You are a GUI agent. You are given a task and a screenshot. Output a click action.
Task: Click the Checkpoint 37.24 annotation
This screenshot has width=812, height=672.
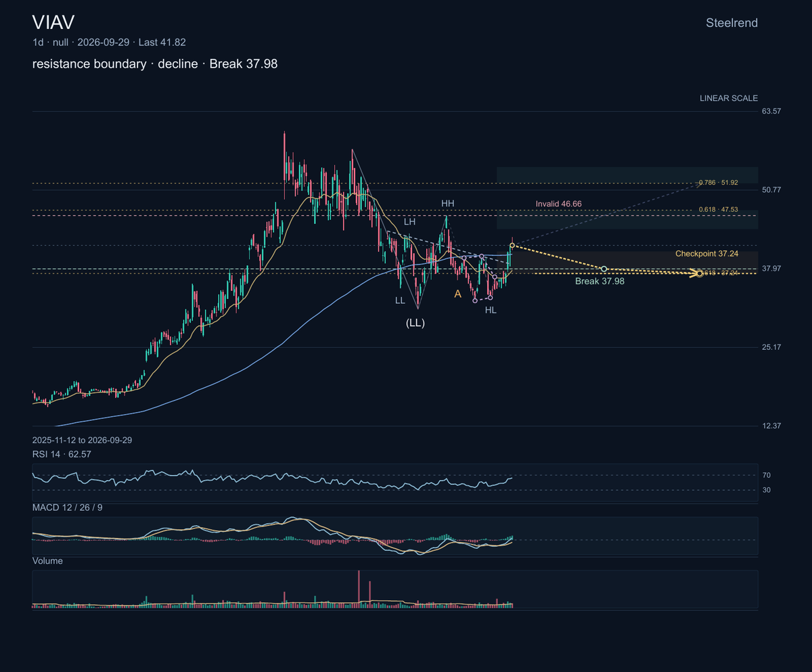coord(706,254)
